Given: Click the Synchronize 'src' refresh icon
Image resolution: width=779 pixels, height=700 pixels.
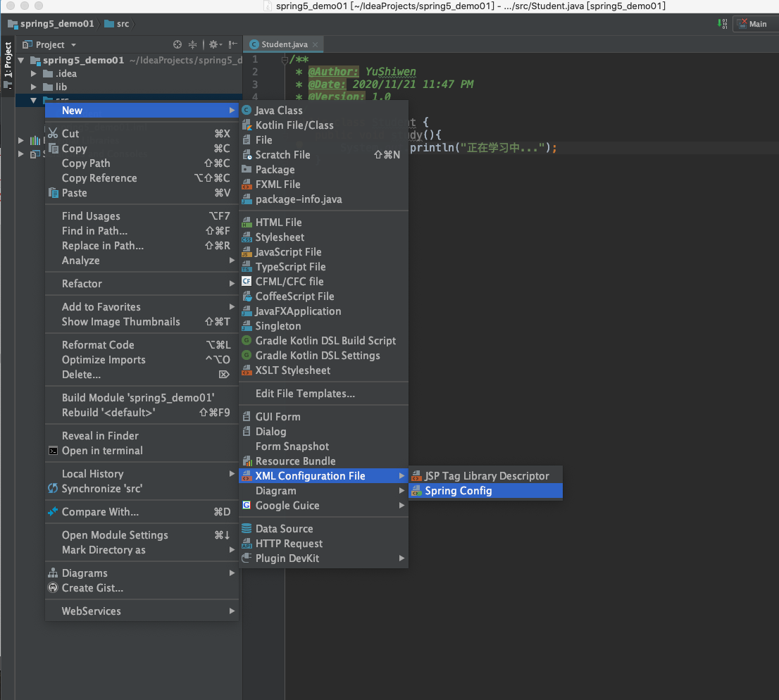Looking at the screenshot, I should (x=53, y=488).
